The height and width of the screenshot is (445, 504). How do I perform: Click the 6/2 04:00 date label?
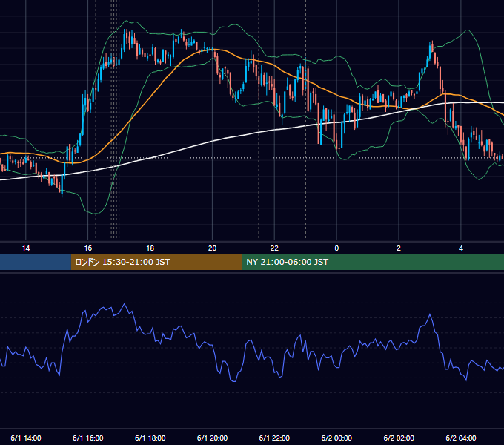click(461, 438)
